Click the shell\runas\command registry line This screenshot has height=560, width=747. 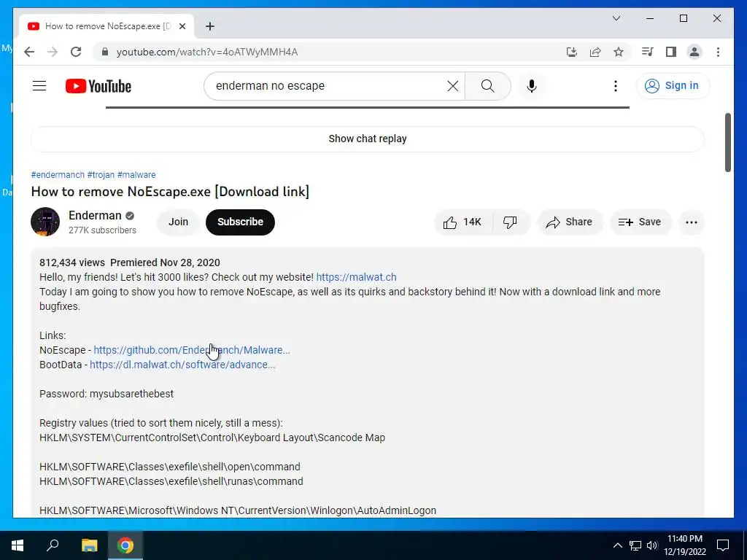click(x=171, y=481)
